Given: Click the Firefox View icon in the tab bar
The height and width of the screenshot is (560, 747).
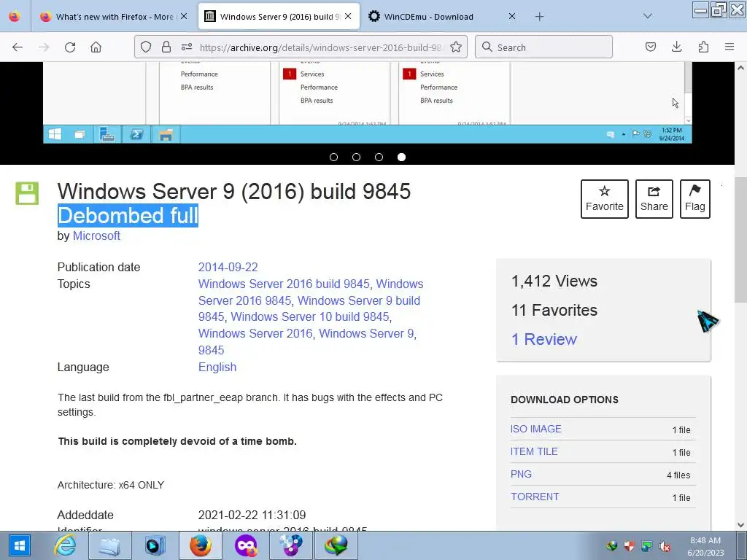Looking at the screenshot, I should click(x=15, y=16).
